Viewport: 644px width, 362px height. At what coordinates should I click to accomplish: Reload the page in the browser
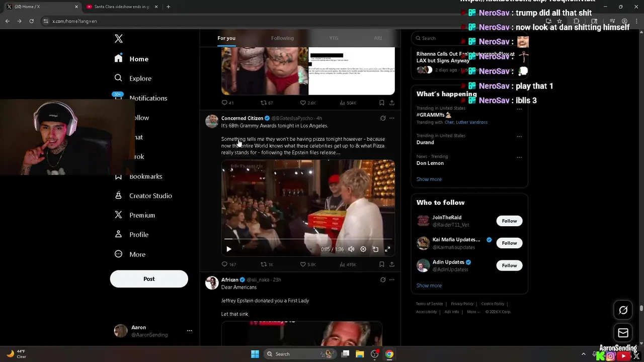(31, 21)
